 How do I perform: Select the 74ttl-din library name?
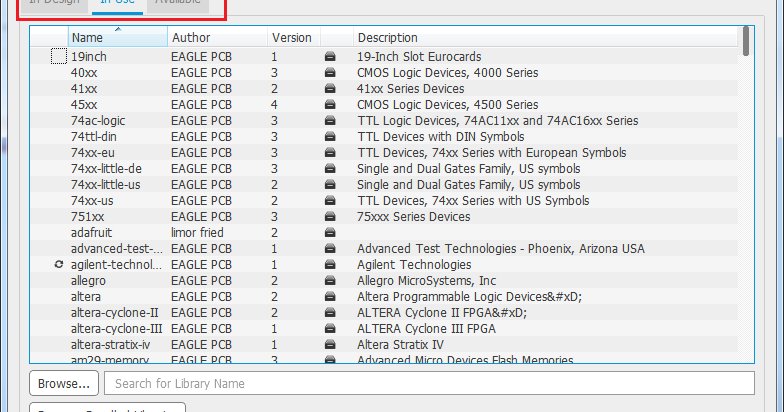(x=94, y=136)
